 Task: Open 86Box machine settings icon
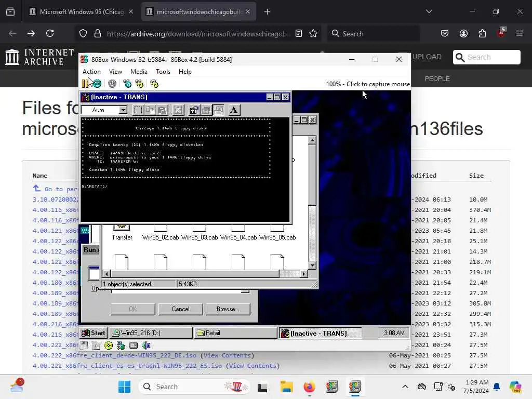point(154,84)
